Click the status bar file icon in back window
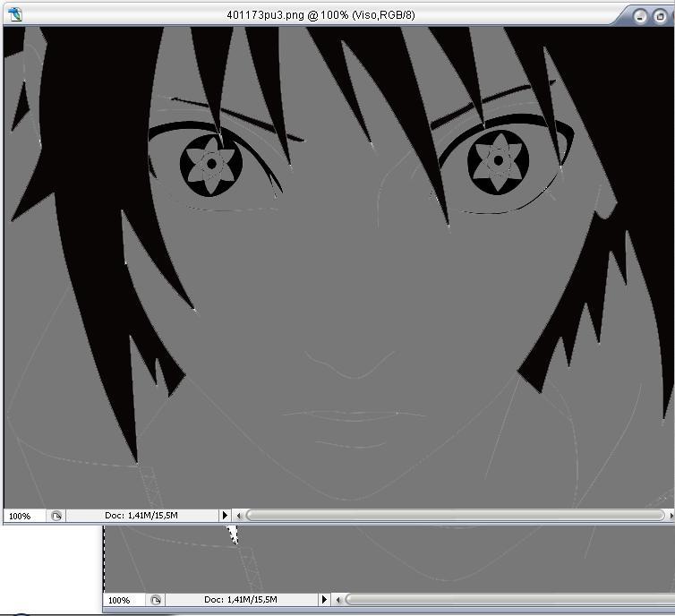 (x=156, y=600)
